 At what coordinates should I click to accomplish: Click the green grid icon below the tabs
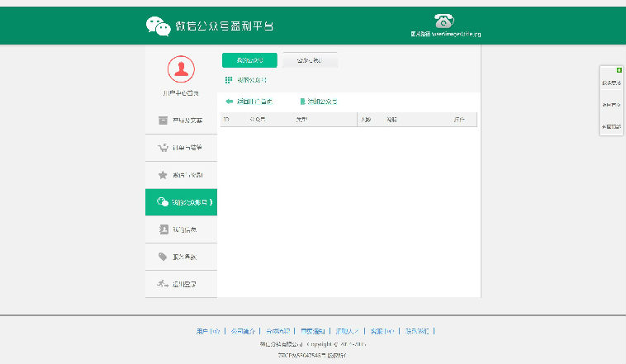(x=229, y=80)
